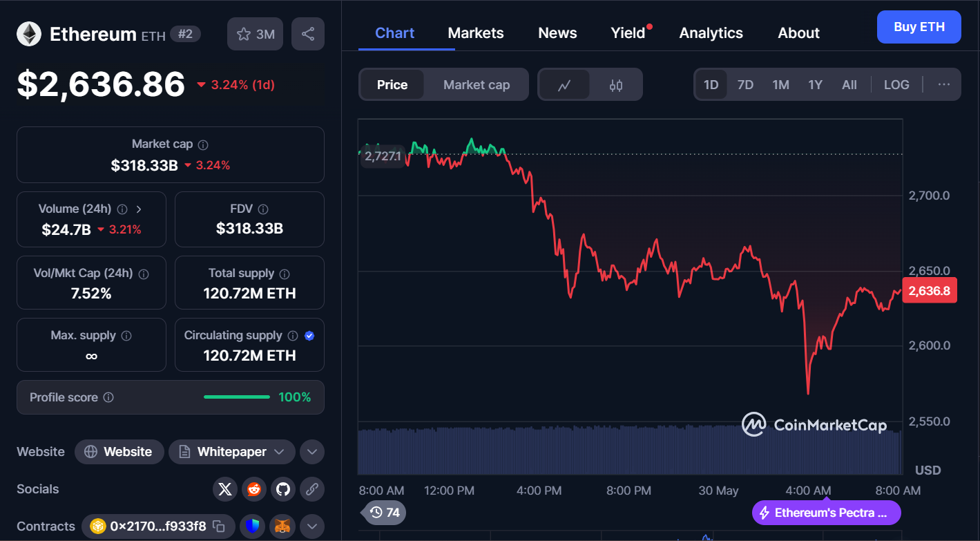Screen dimensions: 980x541
Task: Open Volume (24h) details arrow
Action: tap(139, 209)
